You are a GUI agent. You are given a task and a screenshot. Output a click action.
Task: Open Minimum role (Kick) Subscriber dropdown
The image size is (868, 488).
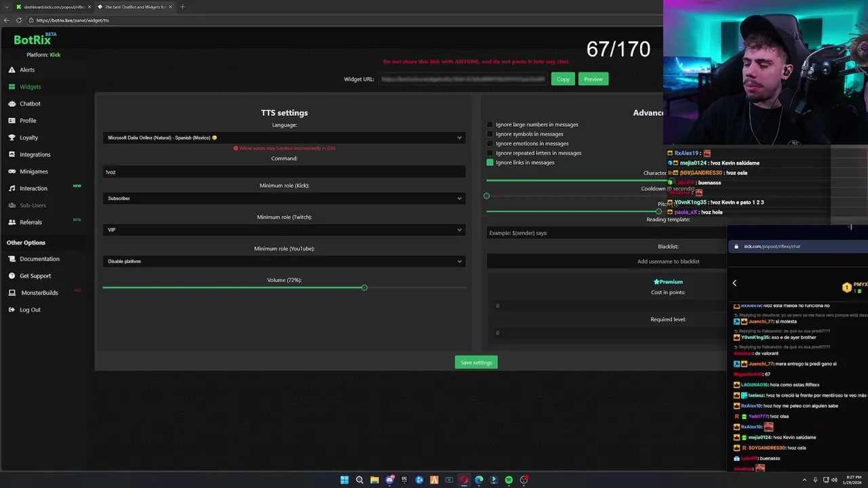click(x=284, y=199)
